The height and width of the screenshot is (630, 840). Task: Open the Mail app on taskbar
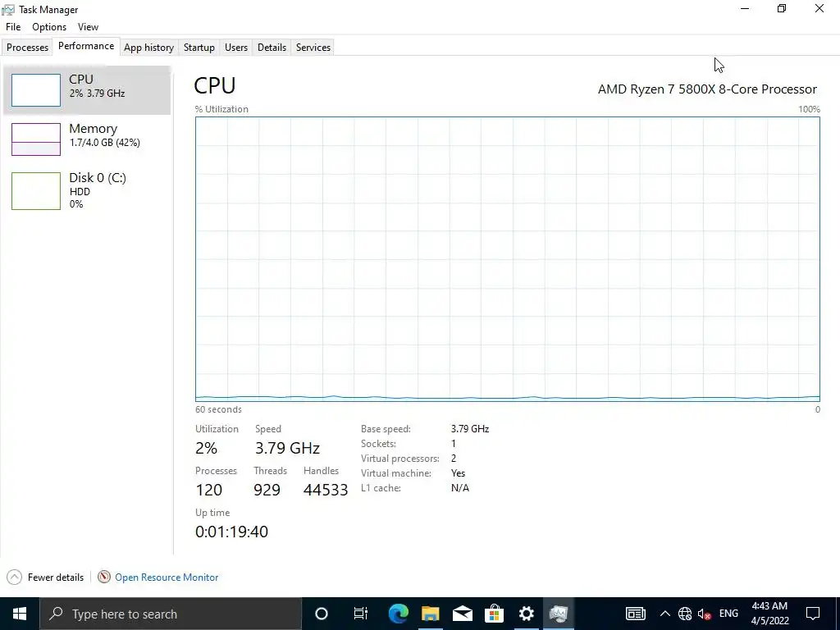pos(463,614)
